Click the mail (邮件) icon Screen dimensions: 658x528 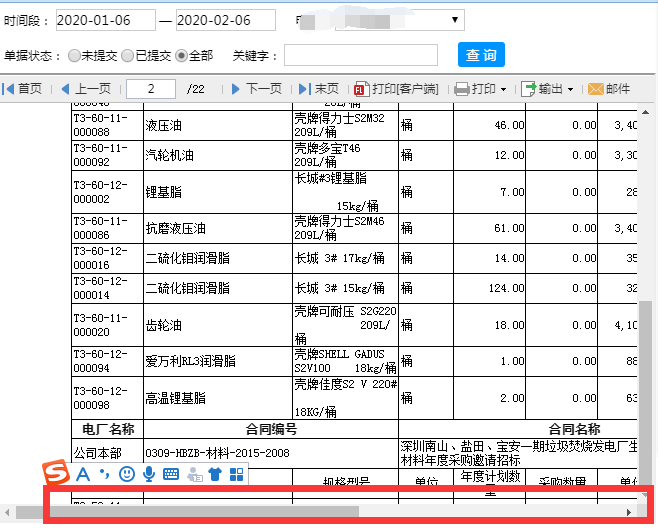pyautogui.click(x=596, y=89)
